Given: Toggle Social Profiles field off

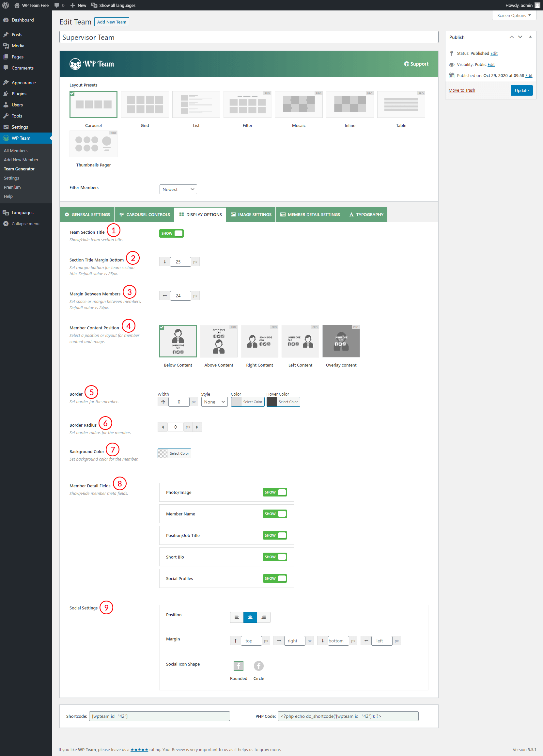Looking at the screenshot, I should 274,578.
